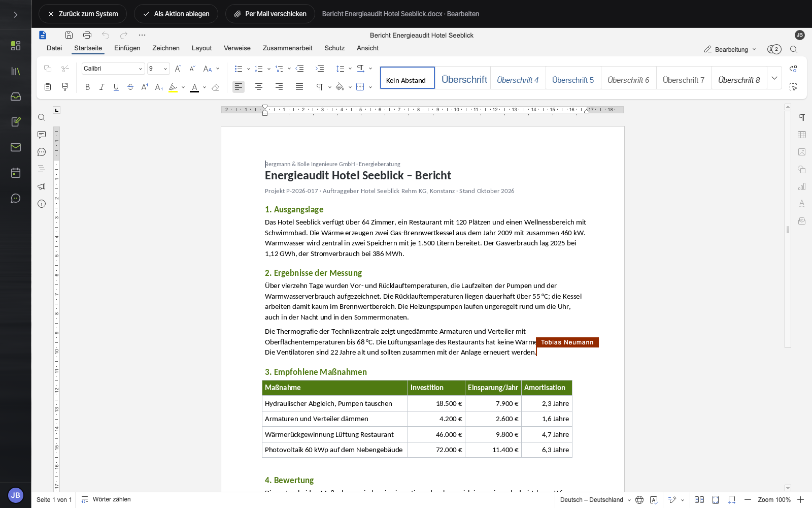812x508 pixels.
Task: Toggle underline formatting
Action: coord(116,87)
